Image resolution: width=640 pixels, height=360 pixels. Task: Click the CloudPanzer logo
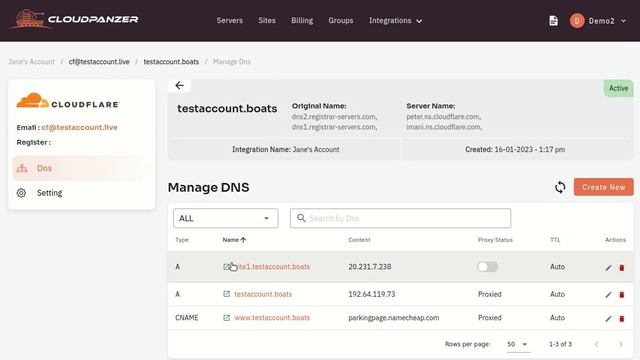click(74, 19)
